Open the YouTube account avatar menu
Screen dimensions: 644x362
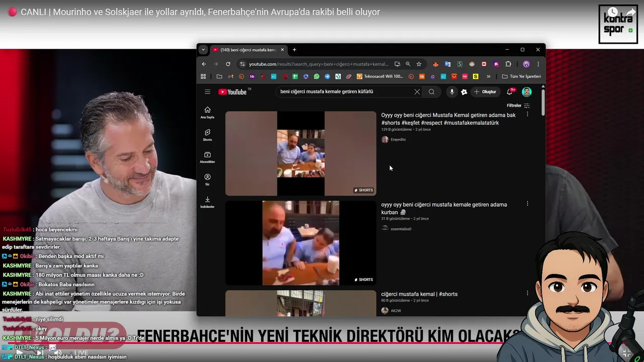click(527, 92)
